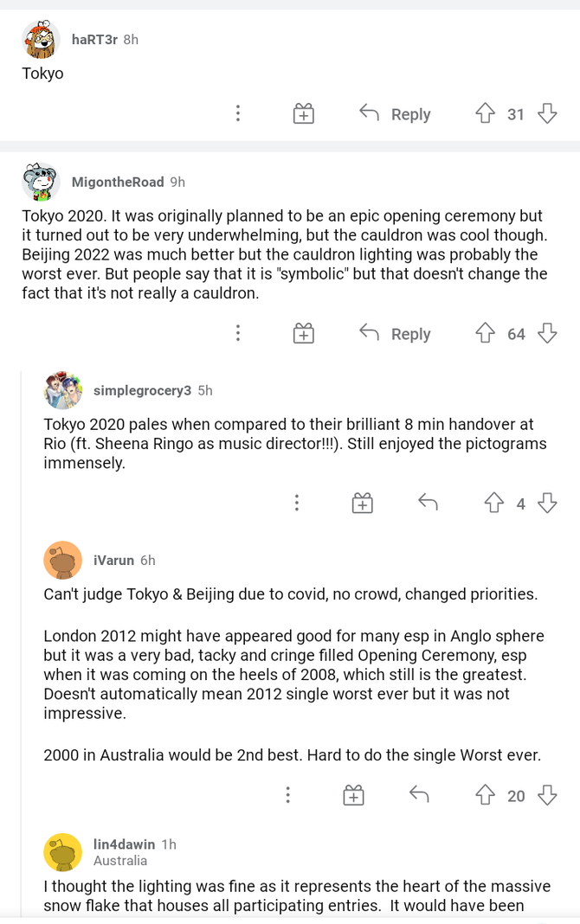The image size is (580, 924).
Task: Upvote haRT3r's Tokyo comment
Action: pyautogui.click(x=485, y=113)
